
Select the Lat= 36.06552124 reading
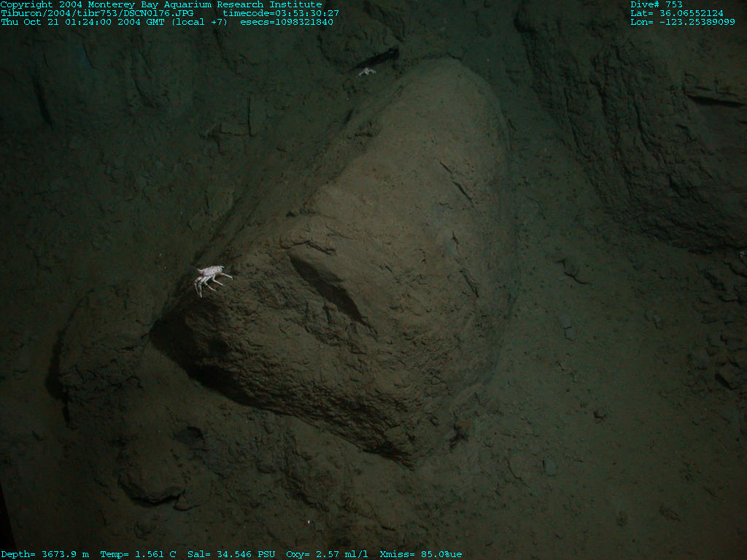click(x=677, y=13)
